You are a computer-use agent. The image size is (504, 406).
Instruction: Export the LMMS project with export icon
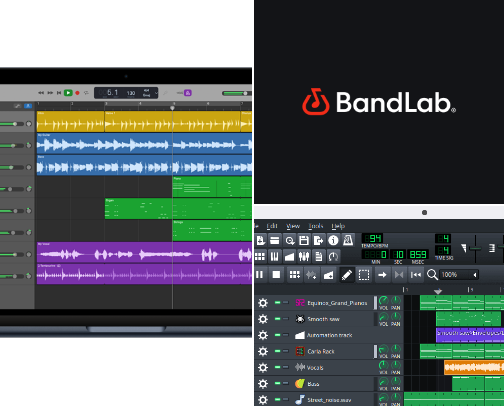(318, 240)
